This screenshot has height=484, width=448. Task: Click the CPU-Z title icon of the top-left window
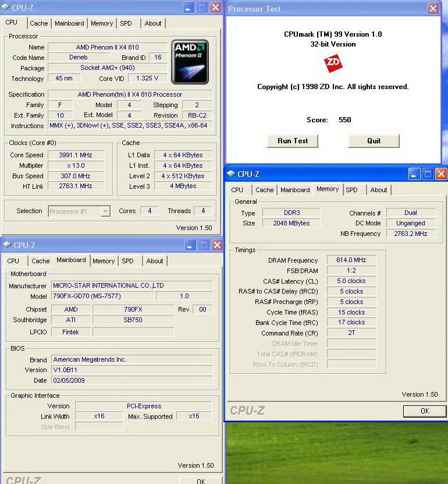point(6,8)
